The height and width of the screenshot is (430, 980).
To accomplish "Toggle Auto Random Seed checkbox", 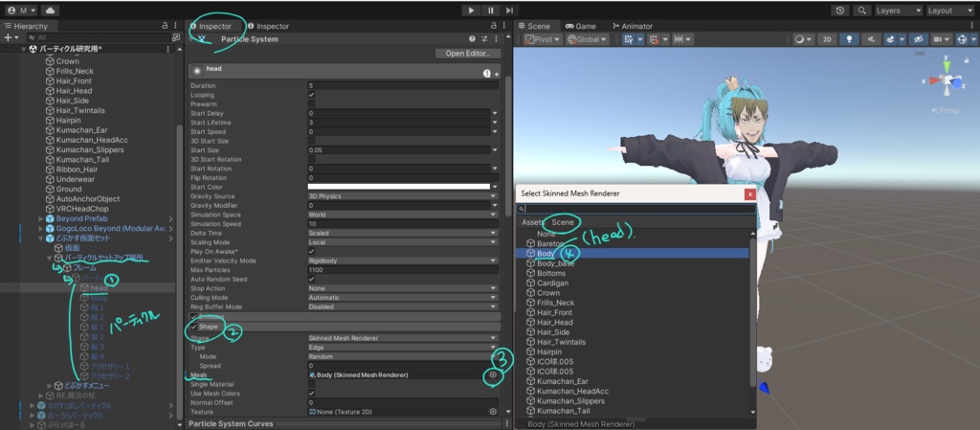I will (x=312, y=279).
